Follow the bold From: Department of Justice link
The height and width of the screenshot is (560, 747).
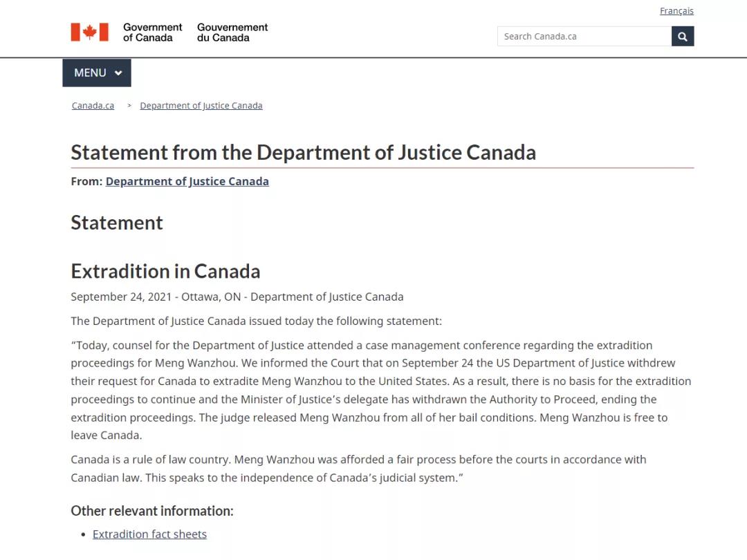click(187, 181)
